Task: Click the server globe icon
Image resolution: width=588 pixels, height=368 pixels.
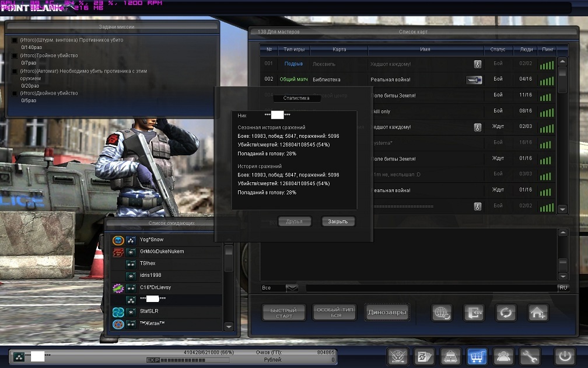Action: (442, 313)
